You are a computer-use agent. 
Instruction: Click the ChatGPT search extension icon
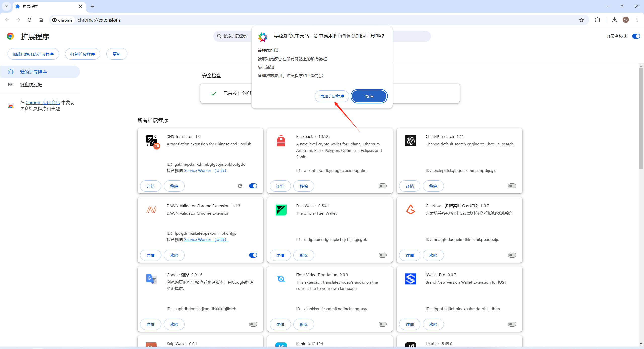(410, 141)
